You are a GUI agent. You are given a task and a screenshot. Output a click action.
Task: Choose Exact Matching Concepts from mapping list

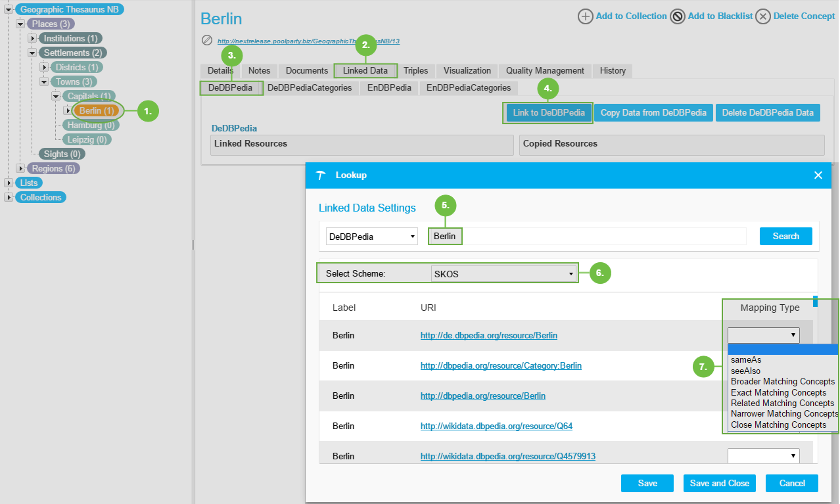[778, 392]
